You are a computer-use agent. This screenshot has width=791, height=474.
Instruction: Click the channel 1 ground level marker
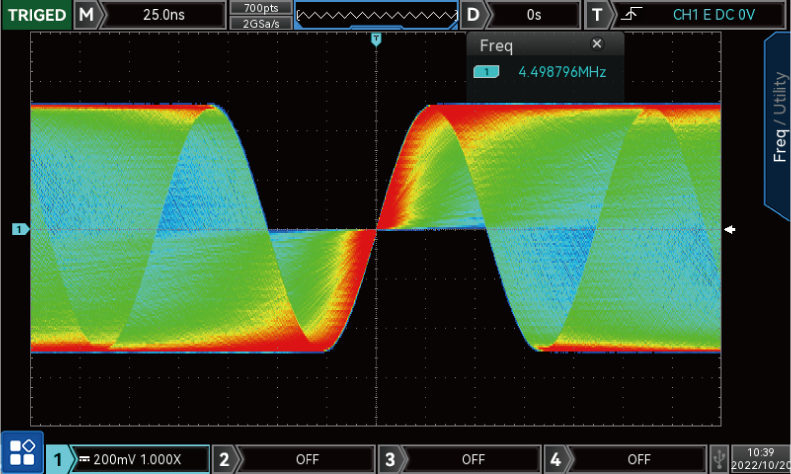pos(19,230)
